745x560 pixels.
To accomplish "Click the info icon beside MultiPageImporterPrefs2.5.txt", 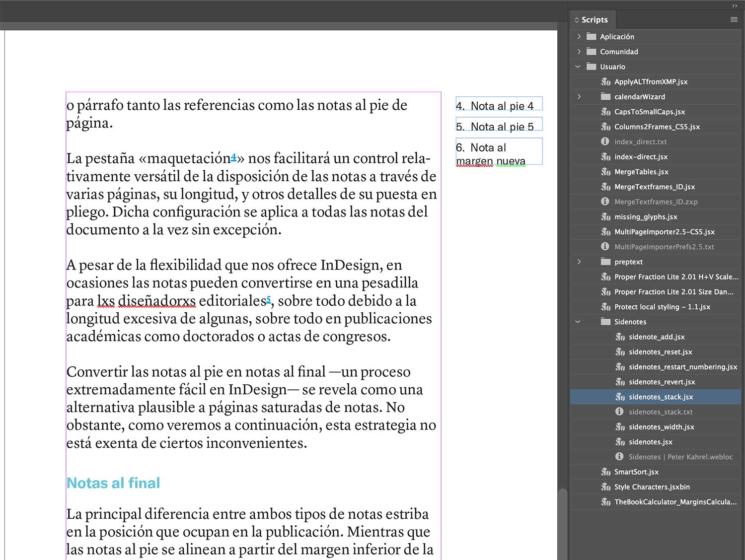I will 605,246.
